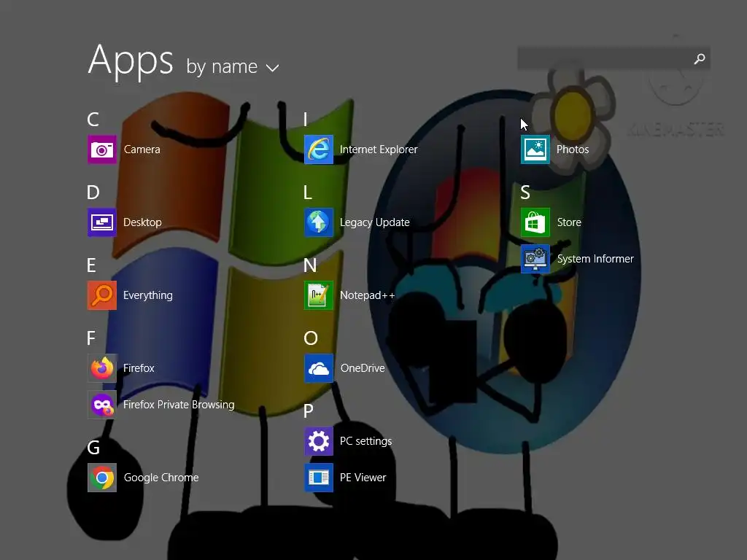Click the search magnifier icon

(x=700, y=58)
